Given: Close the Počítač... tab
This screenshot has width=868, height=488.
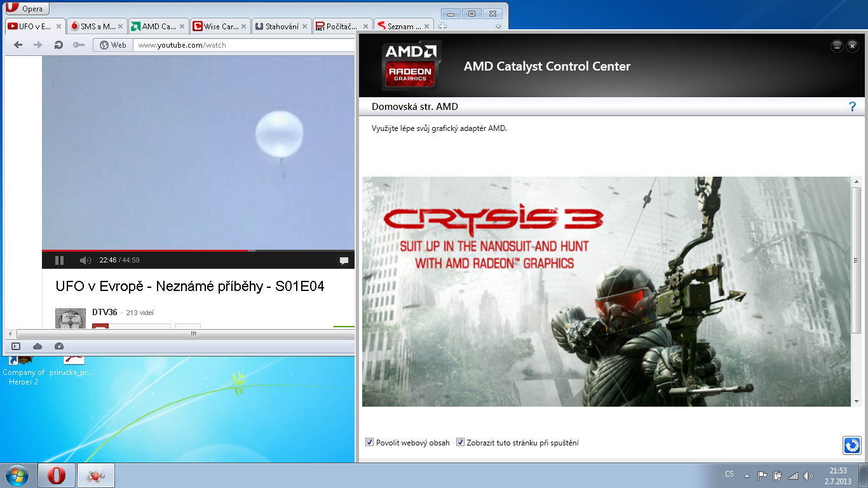Looking at the screenshot, I should 367,27.
